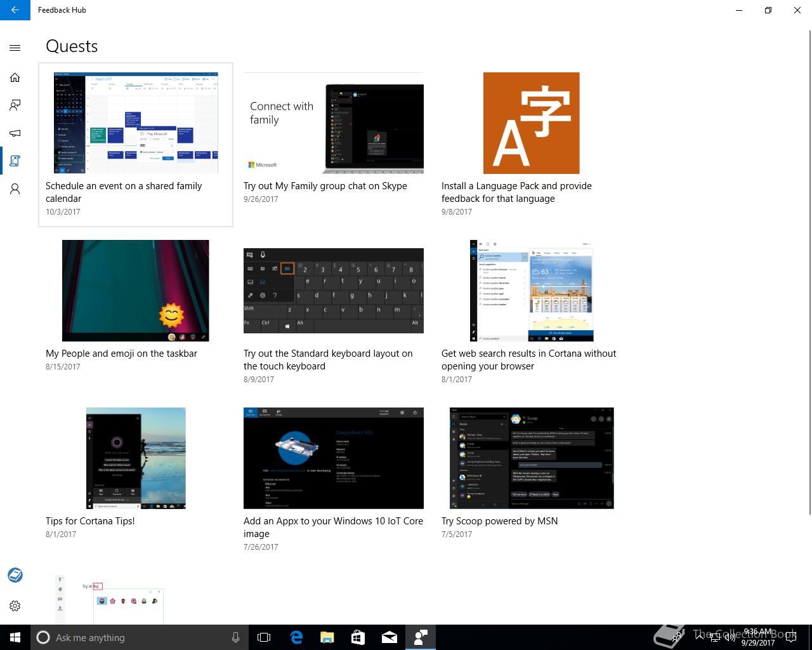Image resolution: width=812 pixels, height=650 pixels.
Task: Open File Explorer from the taskbar
Action: (327, 637)
